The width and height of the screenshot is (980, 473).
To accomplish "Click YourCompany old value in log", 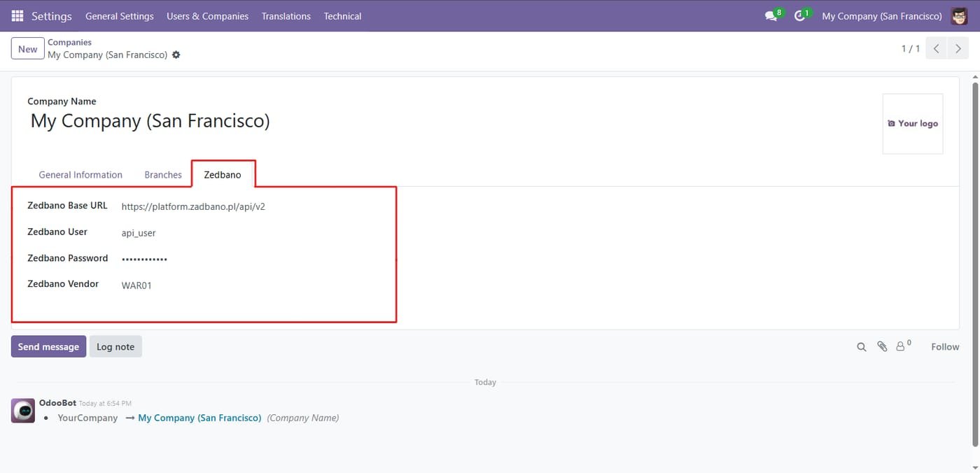I will (x=87, y=418).
